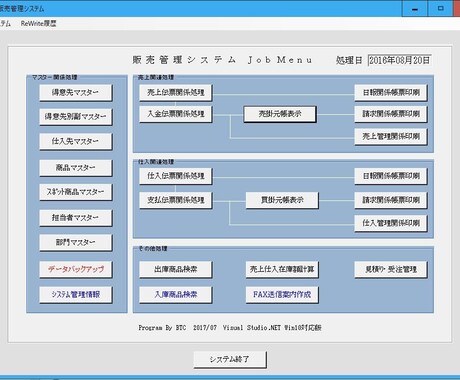Show the 買掛元帳表示 payables ledger
Viewport: 460px width, 380px height.
[282, 200]
